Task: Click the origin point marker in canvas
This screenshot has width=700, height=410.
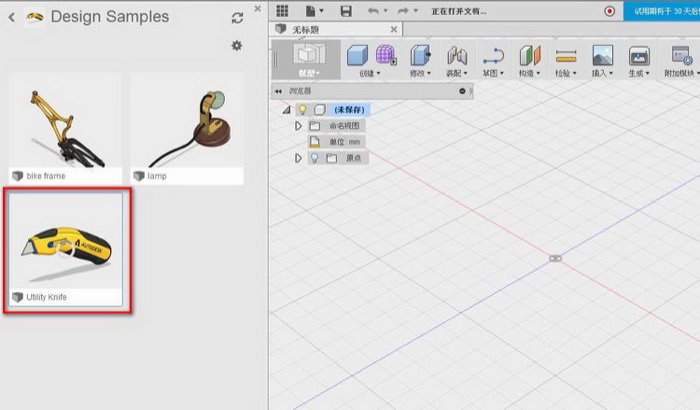Action: [x=555, y=259]
